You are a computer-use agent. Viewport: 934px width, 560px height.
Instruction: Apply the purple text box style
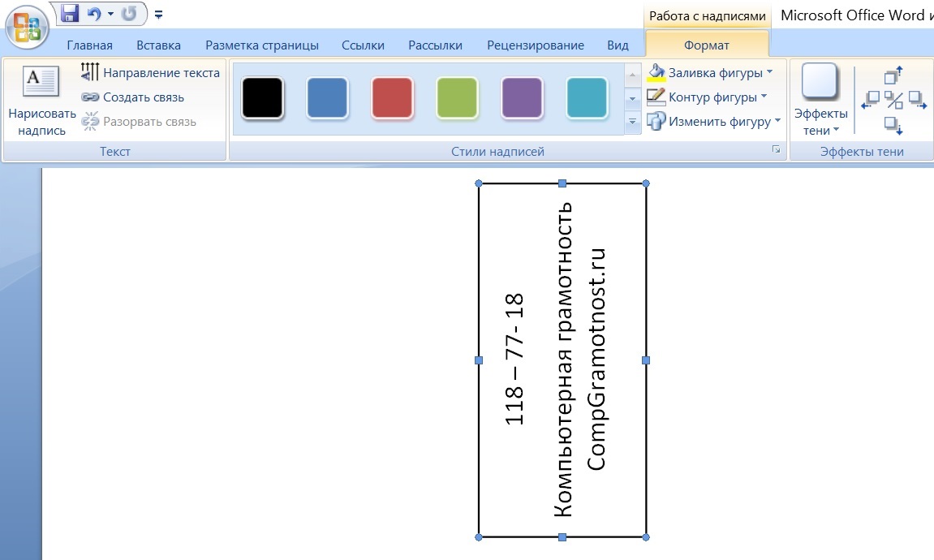coord(522,97)
